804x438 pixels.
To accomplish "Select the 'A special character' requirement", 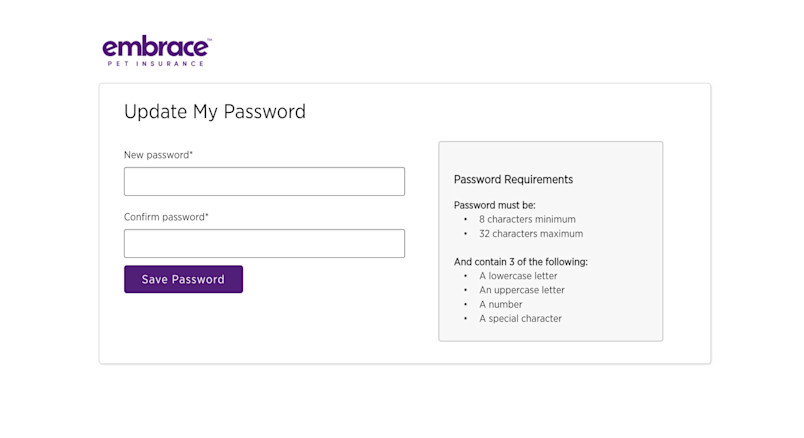I will (x=520, y=319).
